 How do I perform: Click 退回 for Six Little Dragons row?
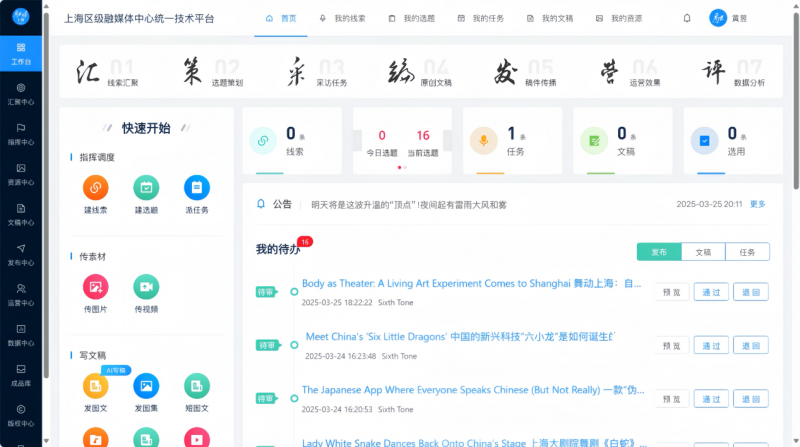pos(751,345)
